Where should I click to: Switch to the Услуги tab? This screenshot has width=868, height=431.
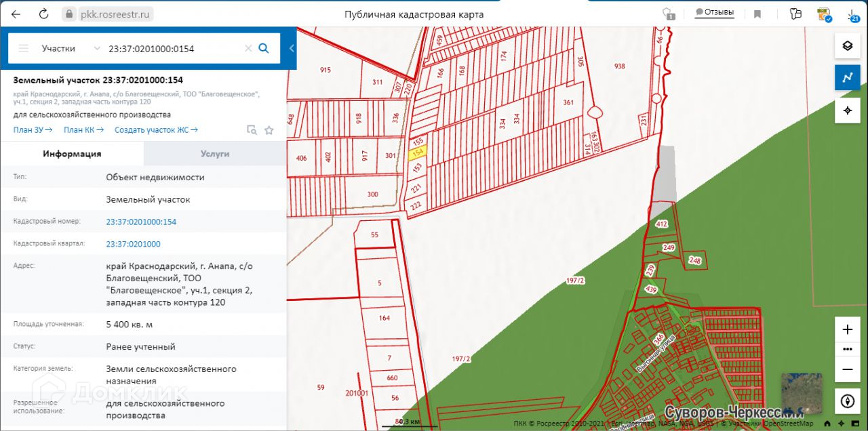(215, 154)
